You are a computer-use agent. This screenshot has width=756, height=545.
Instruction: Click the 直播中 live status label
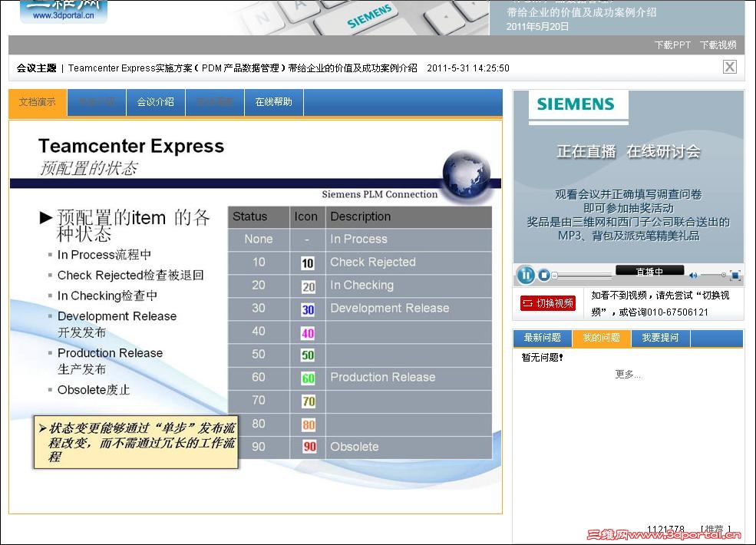649,270
